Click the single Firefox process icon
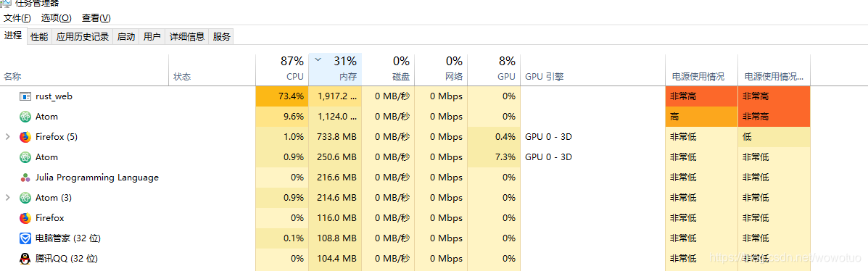The image size is (868, 271). point(25,218)
